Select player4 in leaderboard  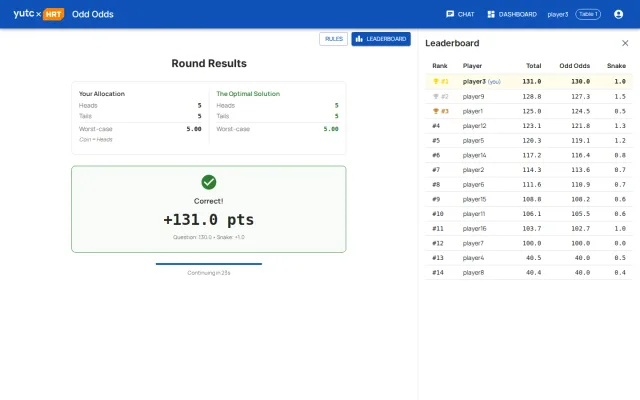[529, 258]
